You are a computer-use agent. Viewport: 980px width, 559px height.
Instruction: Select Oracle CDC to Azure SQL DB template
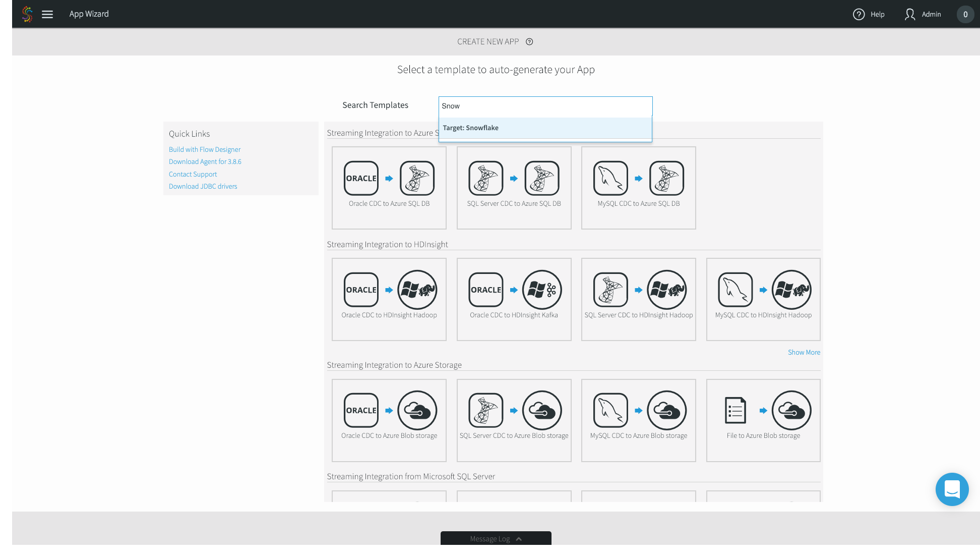coord(389,188)
